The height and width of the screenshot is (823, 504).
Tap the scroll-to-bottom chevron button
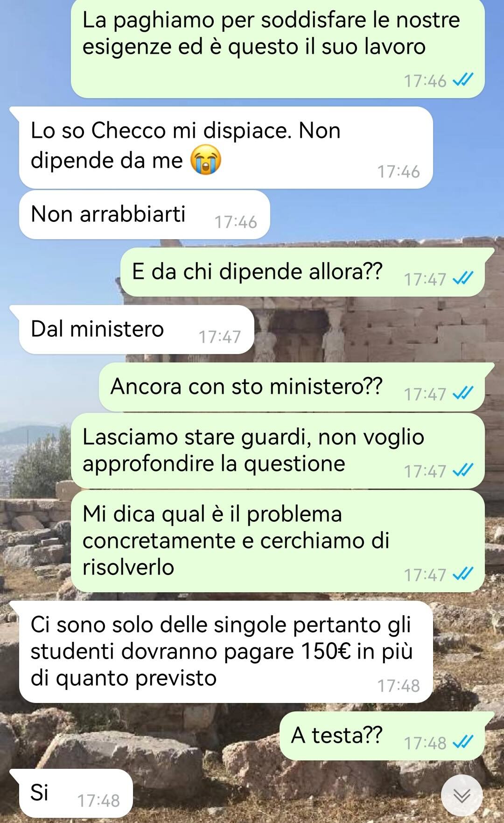pyautogui.click(x=462, y=795)
